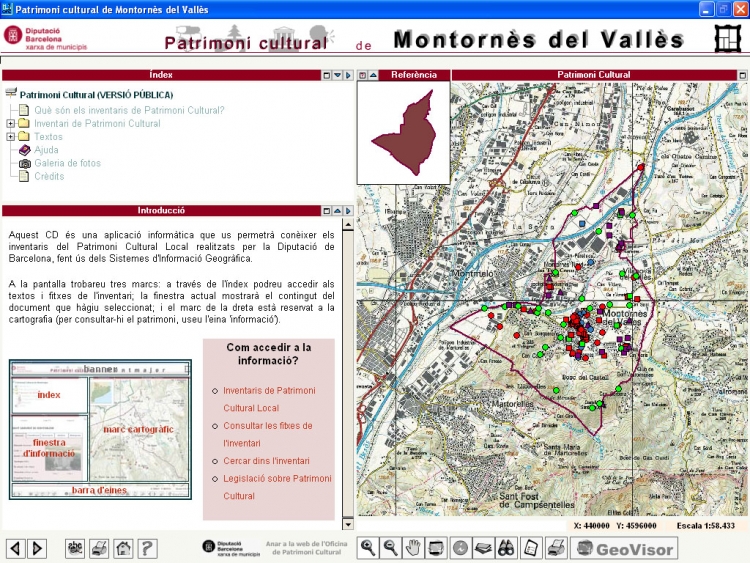Open 'Cercar dins l'inventari' link
This screenshot has height=563, width=750.
tap(266, 461)
